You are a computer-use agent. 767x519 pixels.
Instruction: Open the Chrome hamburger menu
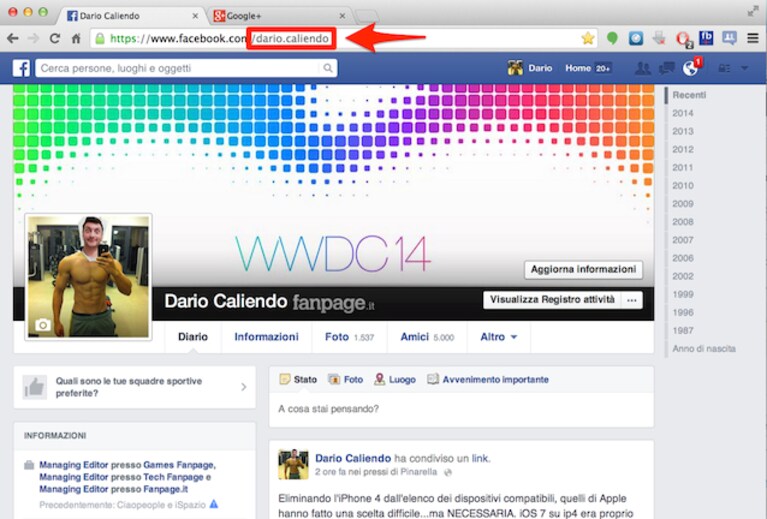coord(753,38)
